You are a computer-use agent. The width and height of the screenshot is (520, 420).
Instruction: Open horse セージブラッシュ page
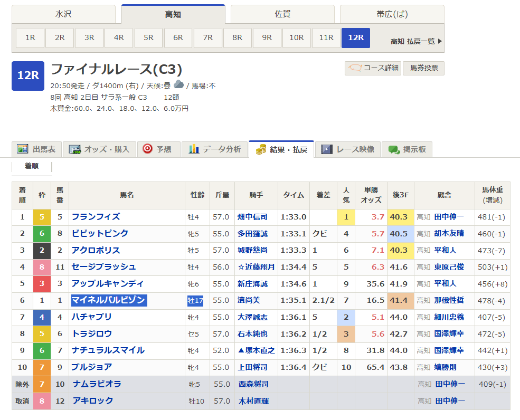click(104, 267)
